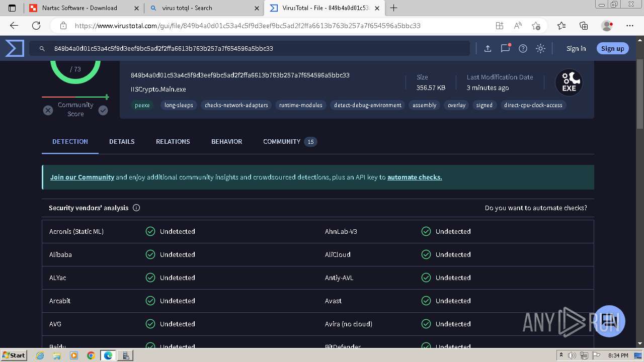The height and width of the screenshot is (362, 644).
Task: Click the VirusTotal search input field
Action: click(250, 49)
